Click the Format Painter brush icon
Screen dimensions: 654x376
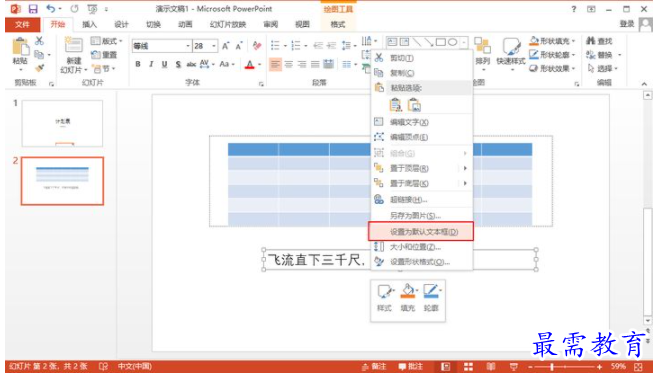pyautogui.click(x=39, y=68)
